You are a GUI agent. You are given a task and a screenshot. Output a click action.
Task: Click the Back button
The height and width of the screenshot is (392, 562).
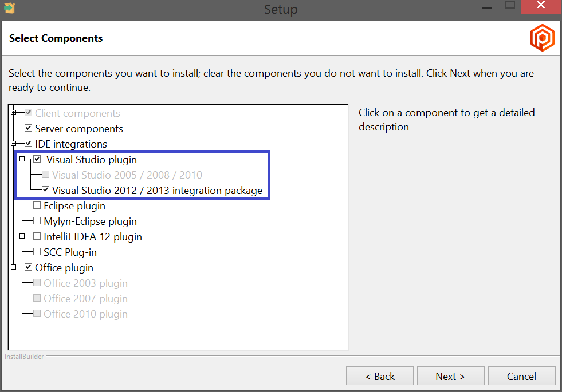(x=380, y=376)
